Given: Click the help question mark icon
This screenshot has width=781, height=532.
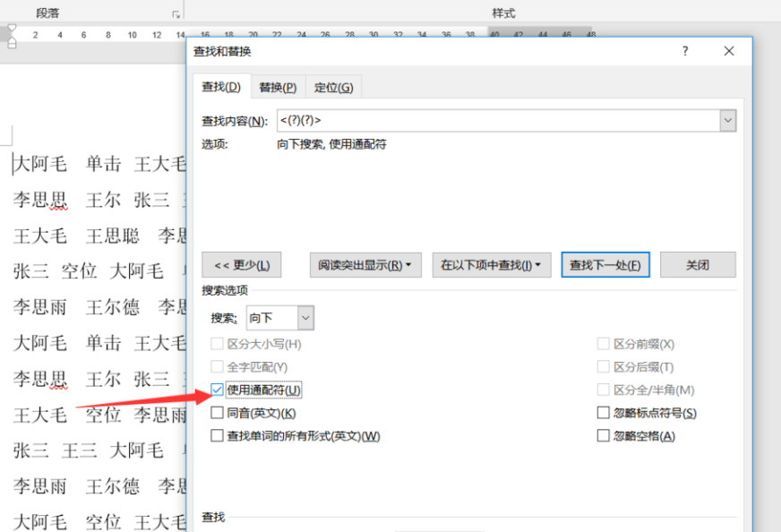Looking at the screenshot, I should [x=685, y=51].
